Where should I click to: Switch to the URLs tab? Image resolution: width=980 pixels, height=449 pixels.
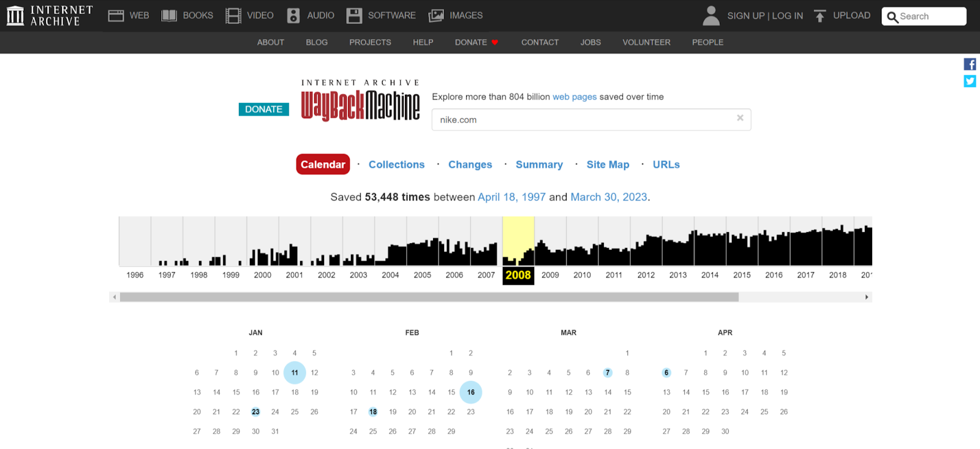(x=666, y=164)
